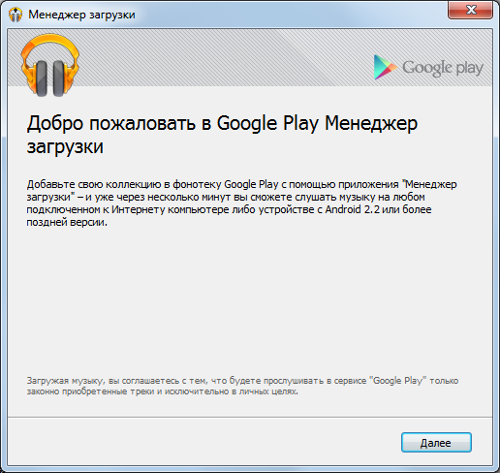Click the 'Менеджер загрузки' window title text
This screenshot has height=473, width=500.
point(82,15)
